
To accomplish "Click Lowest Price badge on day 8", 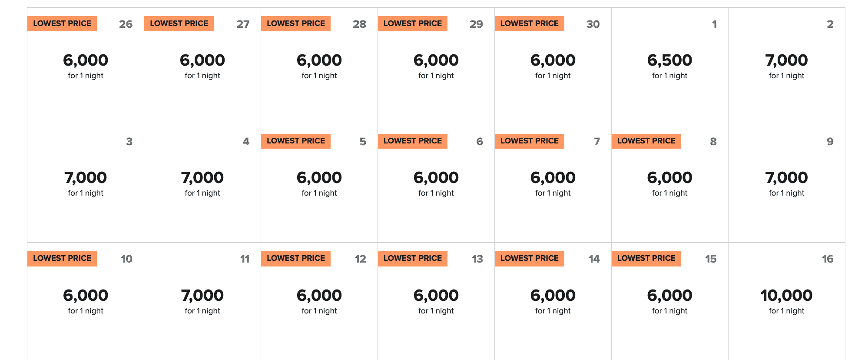I will click(646, 141).
